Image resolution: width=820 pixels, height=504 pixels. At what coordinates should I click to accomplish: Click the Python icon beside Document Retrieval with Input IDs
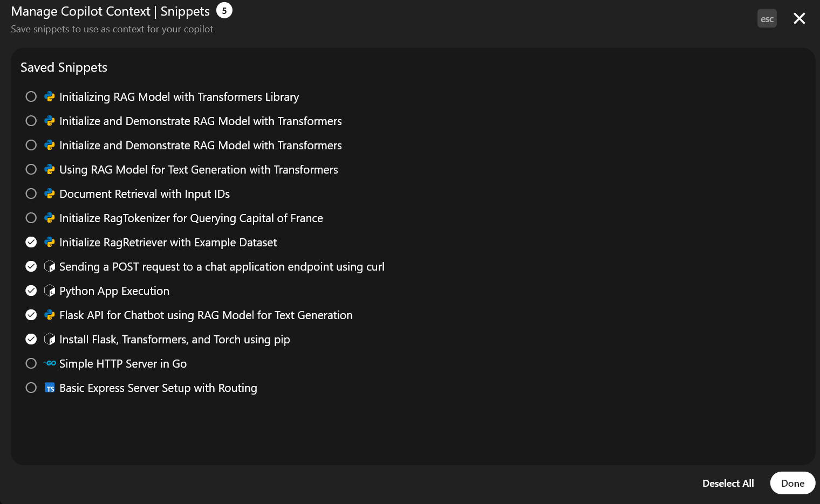(50, 194)
